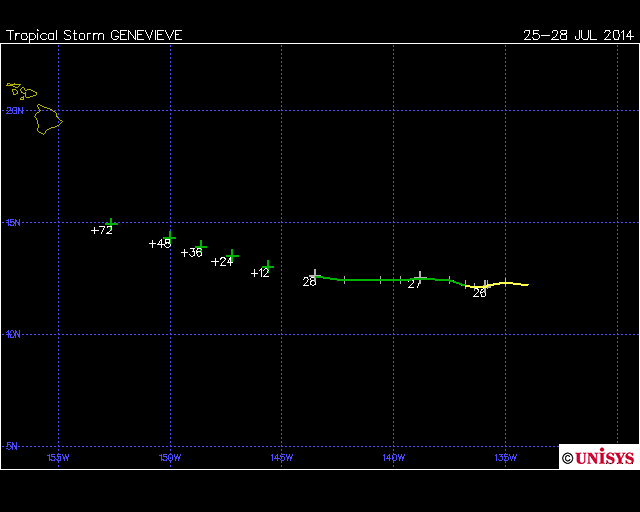Click the day 28 track label
This screenshot has width=640, height=512.
(309, 282)
